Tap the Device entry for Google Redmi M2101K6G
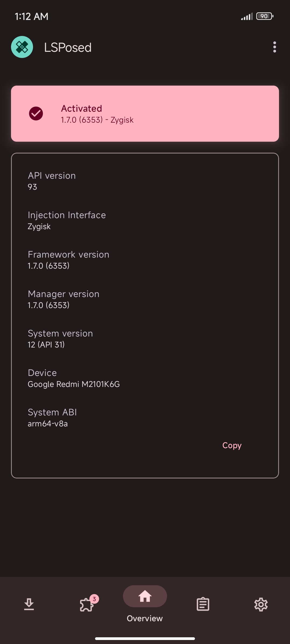 click(x=74, y=378)
